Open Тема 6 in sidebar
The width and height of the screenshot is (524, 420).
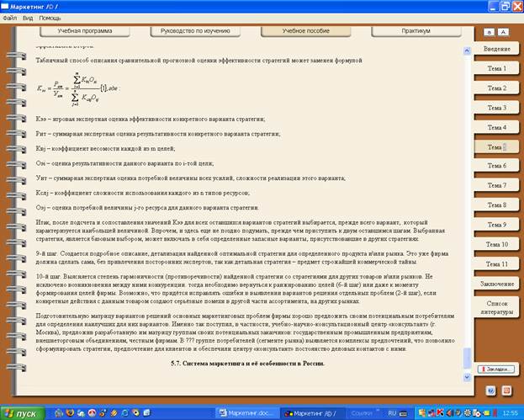[496, 166]
